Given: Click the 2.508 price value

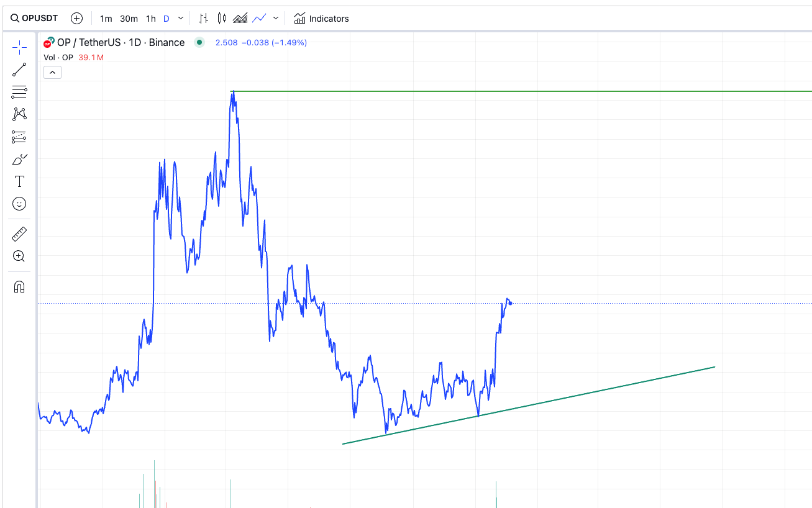Looking at the screenshot, I should [226, 42].
